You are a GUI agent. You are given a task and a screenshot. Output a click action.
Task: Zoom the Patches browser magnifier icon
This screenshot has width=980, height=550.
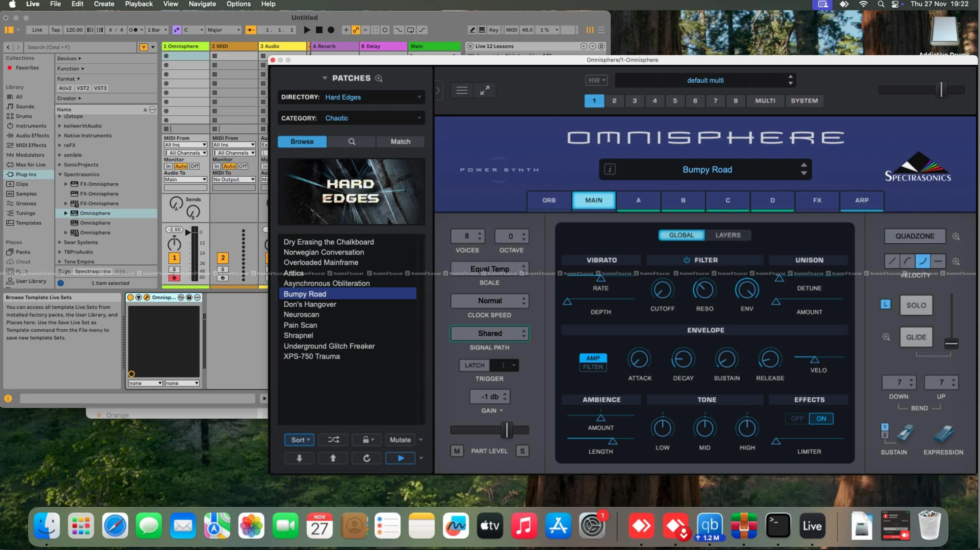[379, 78]
